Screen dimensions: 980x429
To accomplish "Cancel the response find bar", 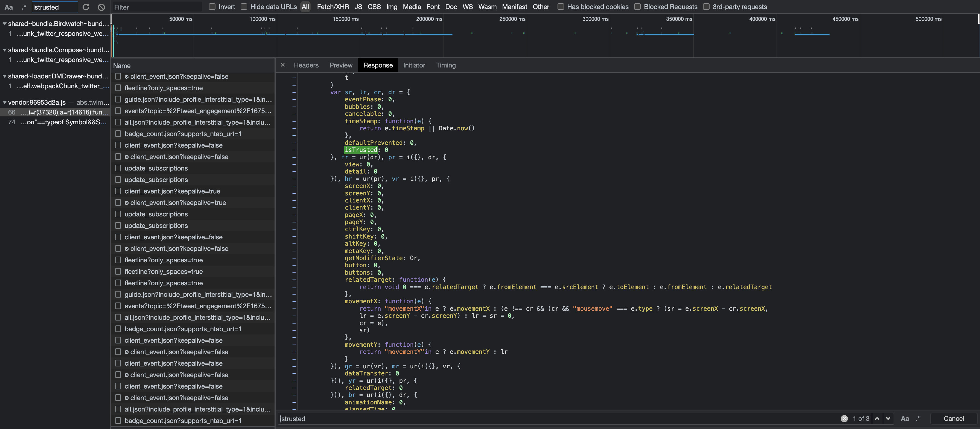I will point(953,418).
